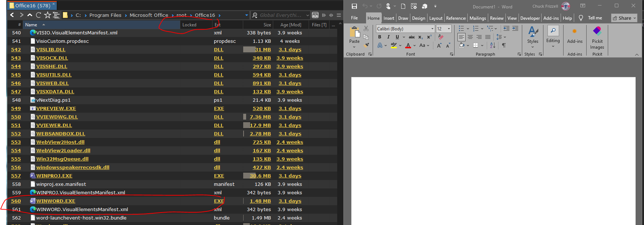
Task: Save document using the floppy disk icon
Action: pyautogui.click(x=354, y=6)
